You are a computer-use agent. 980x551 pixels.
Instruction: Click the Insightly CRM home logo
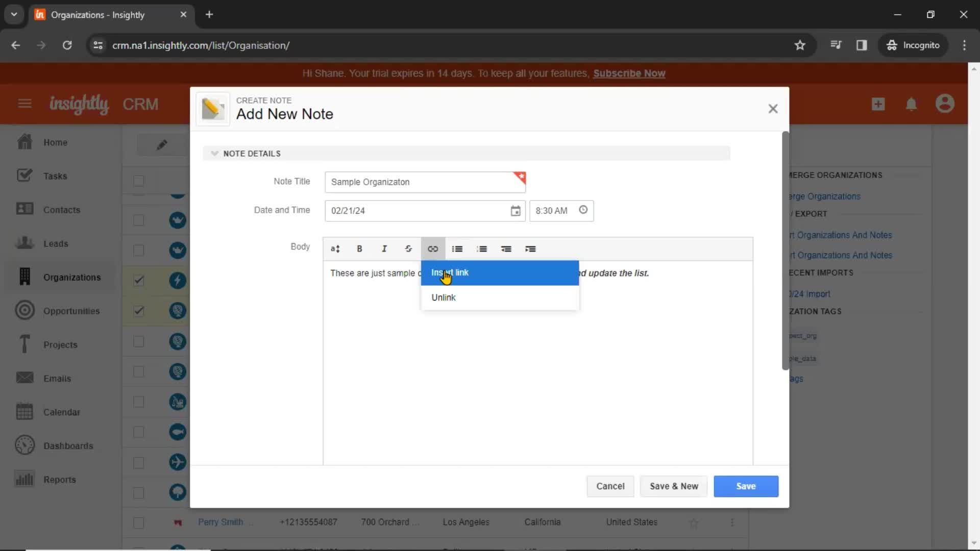(80, 104)
